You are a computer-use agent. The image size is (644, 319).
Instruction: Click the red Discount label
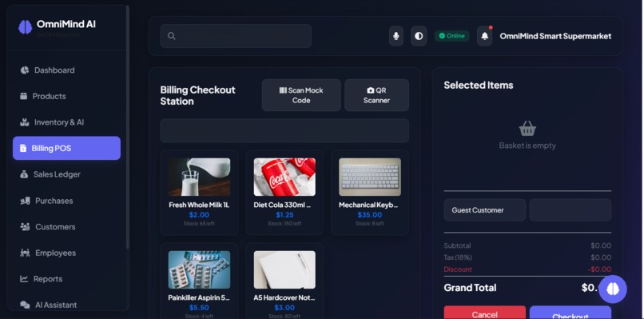(458, 269)
